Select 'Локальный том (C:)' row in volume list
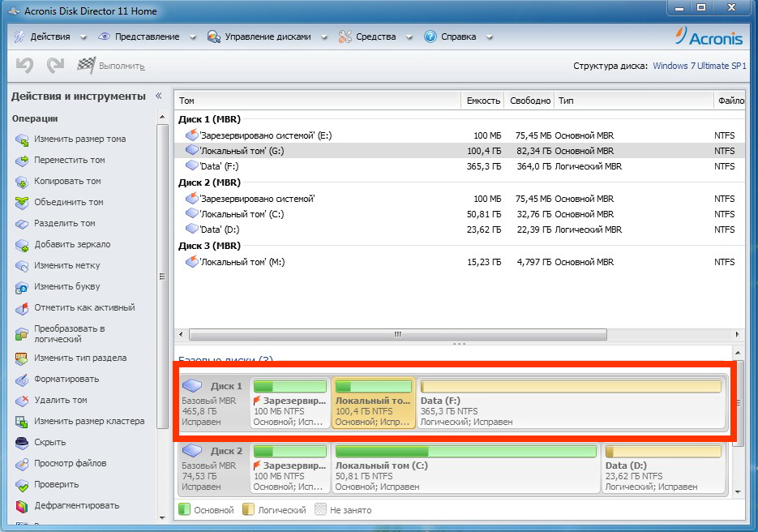 tap(242, 214)
